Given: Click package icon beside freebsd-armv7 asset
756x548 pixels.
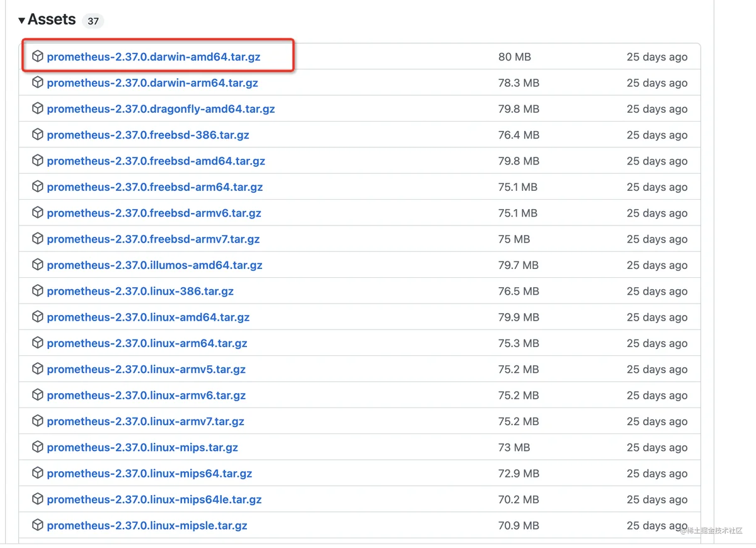Looking at the screenshot, I should 38,238.
